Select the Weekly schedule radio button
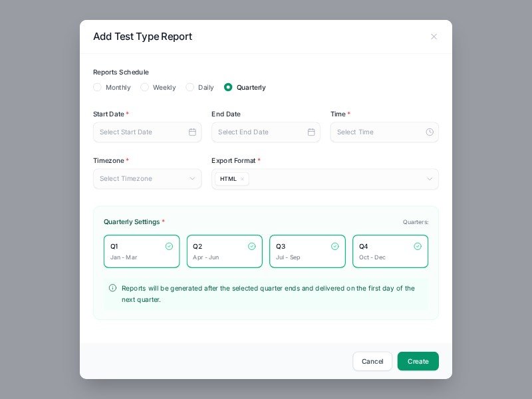This screenshot has height=399, width=532. point(145,87)
